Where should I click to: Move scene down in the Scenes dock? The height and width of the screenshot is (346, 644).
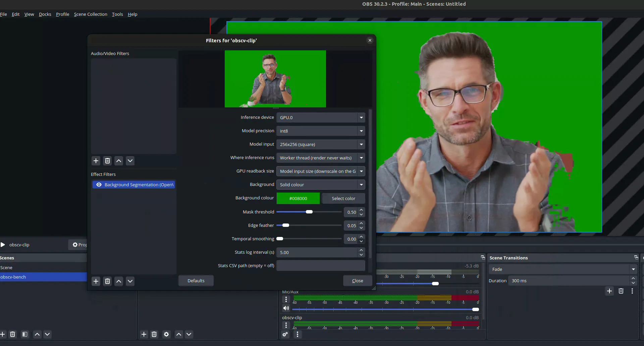(47, 334)
